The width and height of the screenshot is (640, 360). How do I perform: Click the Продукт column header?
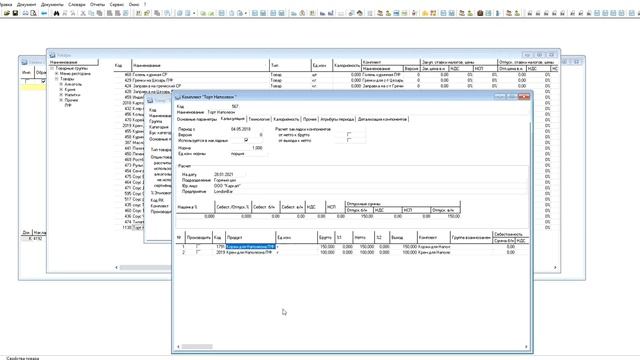pyautogui.click(x=251, y=237)
